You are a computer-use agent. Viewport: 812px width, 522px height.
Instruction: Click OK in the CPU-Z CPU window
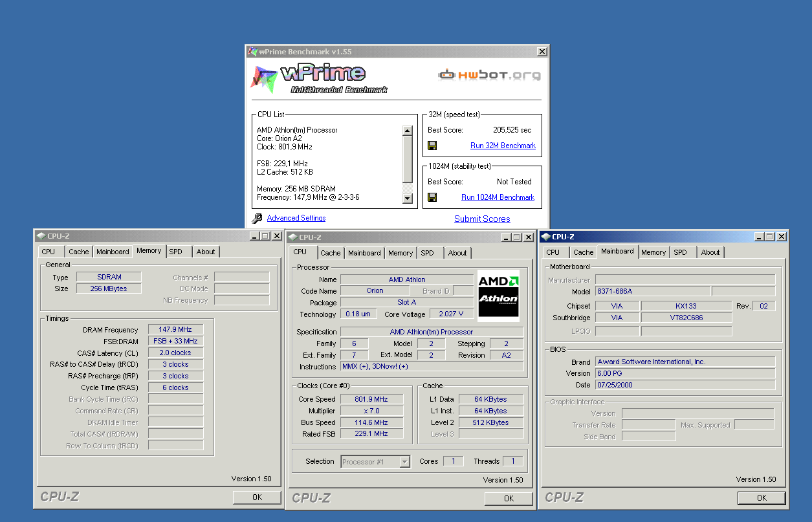click(509, 498)
